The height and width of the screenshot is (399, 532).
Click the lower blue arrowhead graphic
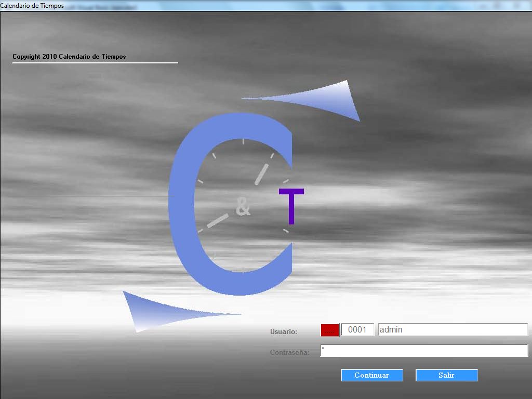coord(151,311)
